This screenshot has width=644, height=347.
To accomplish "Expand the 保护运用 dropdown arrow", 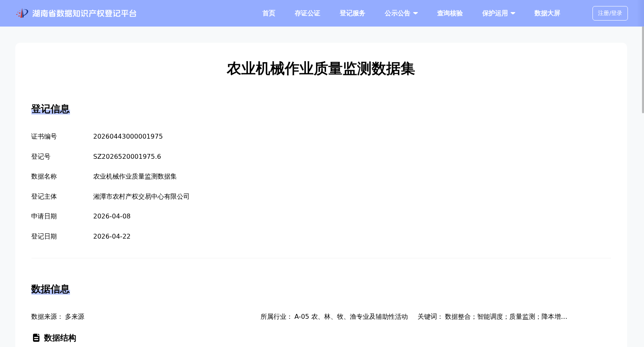I will (513, 13).
